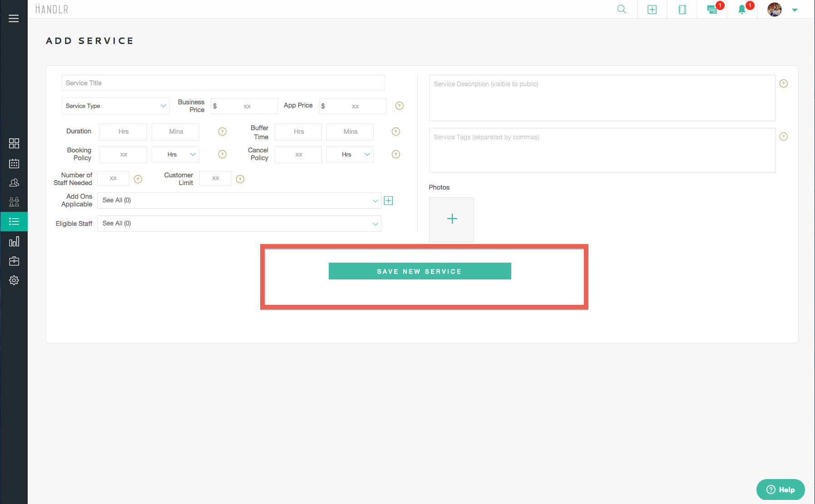Open the Booking Policy Hrs unit dropdown
This screenshot has width=815, height=504.
tap(176, 155)
